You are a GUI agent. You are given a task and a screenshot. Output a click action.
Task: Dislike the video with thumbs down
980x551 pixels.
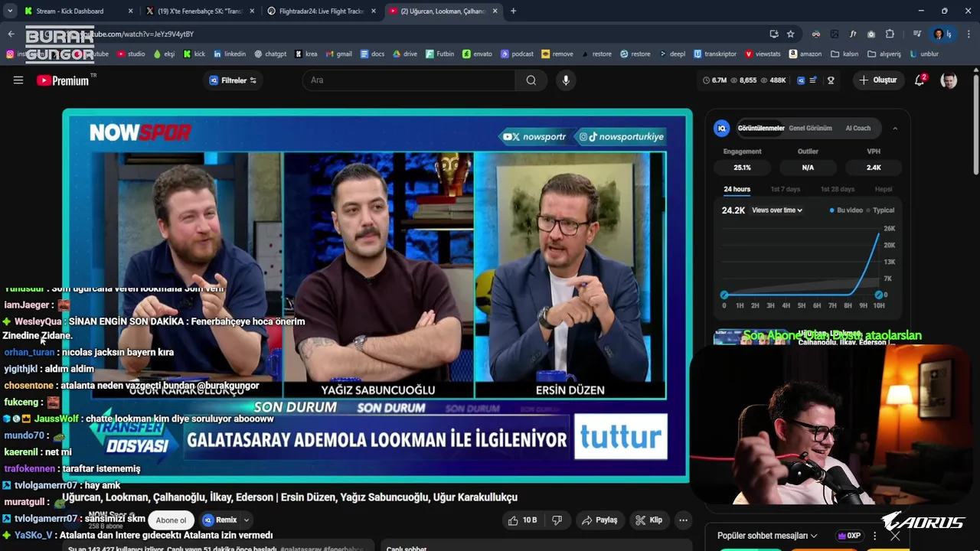click(557, 520)
